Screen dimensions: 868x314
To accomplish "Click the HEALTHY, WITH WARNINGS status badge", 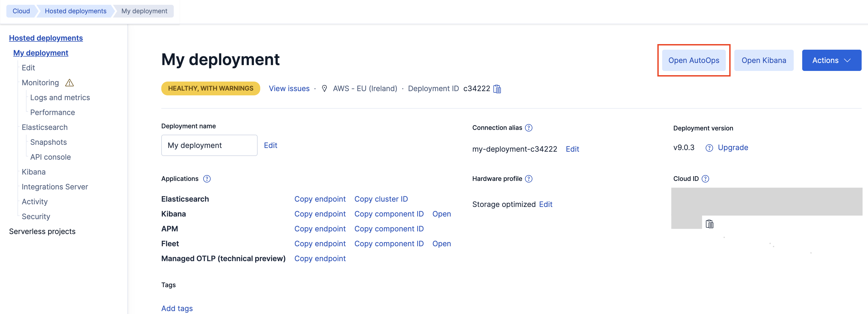I will coord(210,88).
